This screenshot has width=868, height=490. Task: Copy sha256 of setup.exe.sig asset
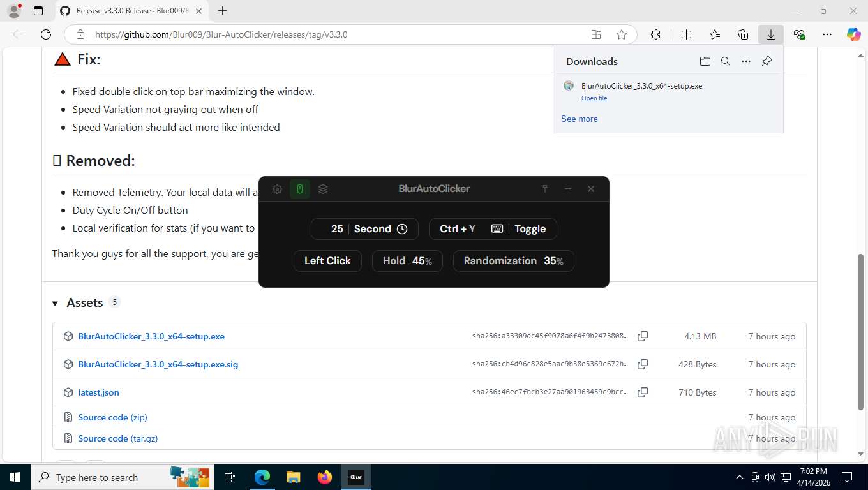click(643, 364)
